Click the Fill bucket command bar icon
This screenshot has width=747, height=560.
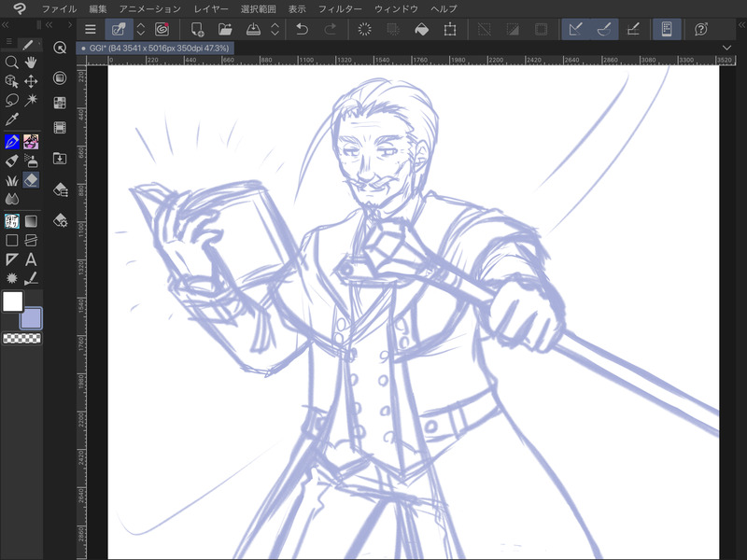pyautogui.click(x=422, y=30)
